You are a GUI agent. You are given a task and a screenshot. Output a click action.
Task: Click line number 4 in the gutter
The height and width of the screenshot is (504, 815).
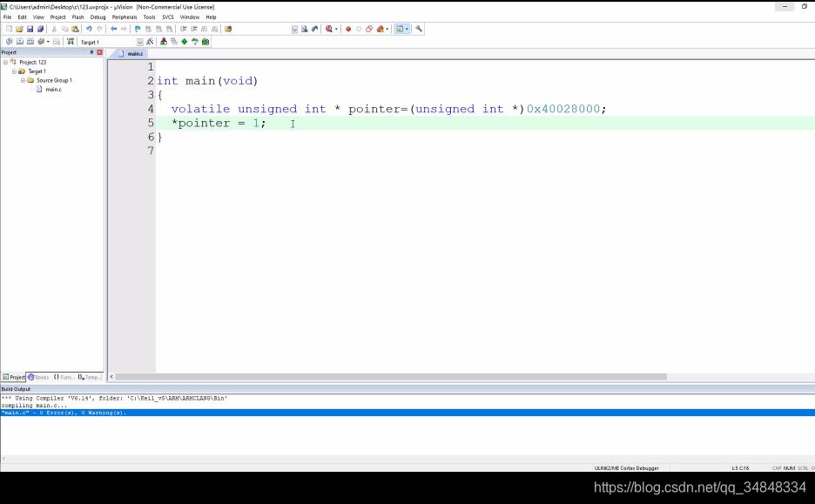tap(151, 109)
